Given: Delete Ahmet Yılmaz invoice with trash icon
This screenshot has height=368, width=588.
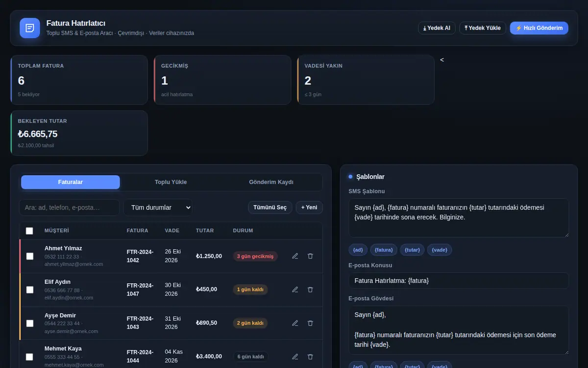Looking at the screenshot, I should coord(310,256).
